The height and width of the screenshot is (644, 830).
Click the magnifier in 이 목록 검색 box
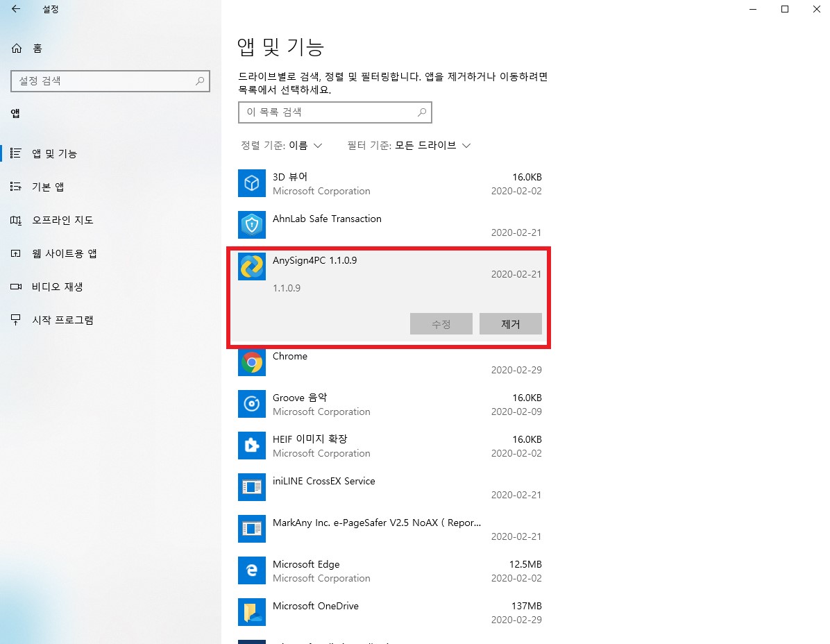click(x=422, y=112)
